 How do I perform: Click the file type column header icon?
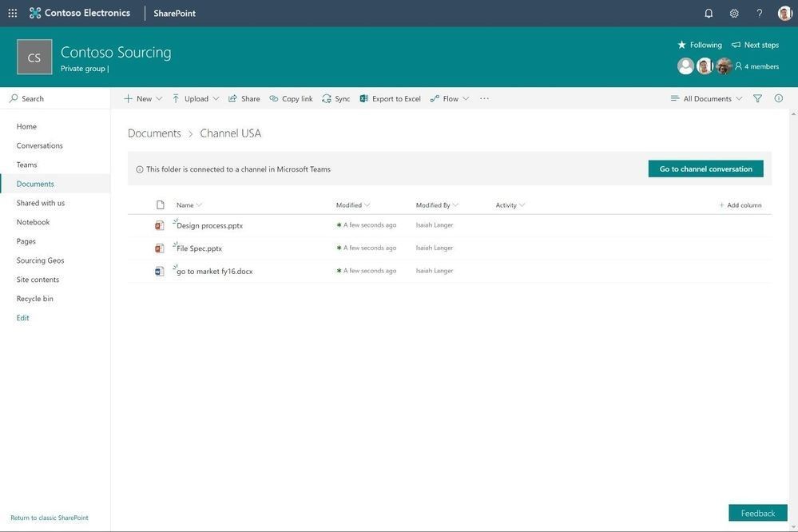pyautogui.click(x=161, y=205)
